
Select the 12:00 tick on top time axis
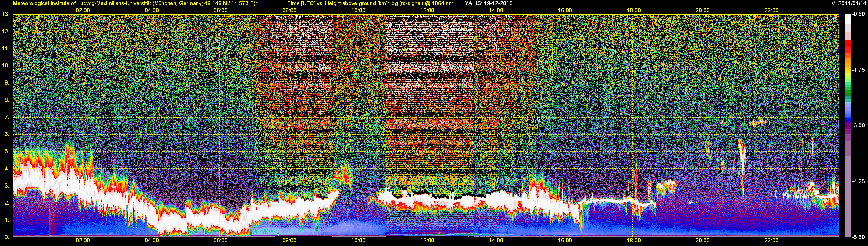pyautogui.click(x=427, y=10)
